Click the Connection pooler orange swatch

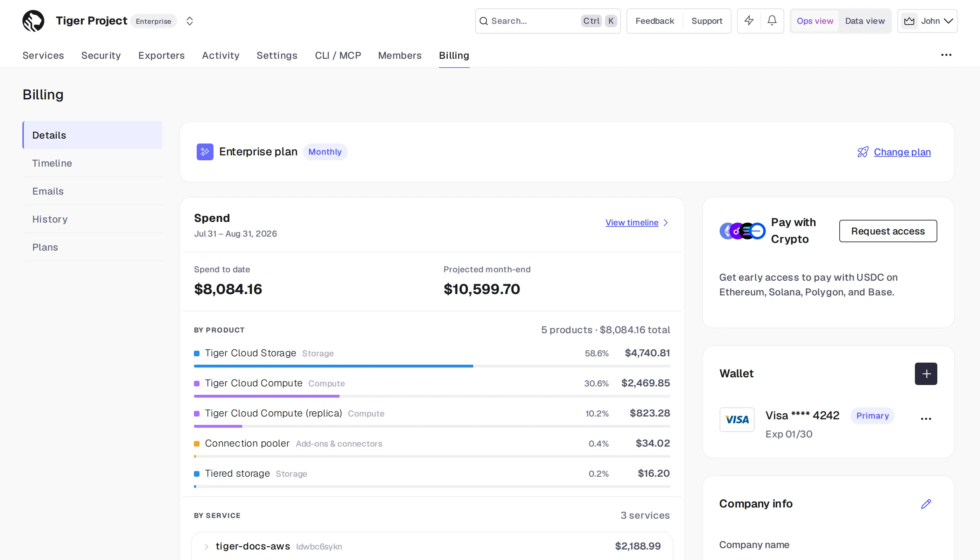click(197, 444)
